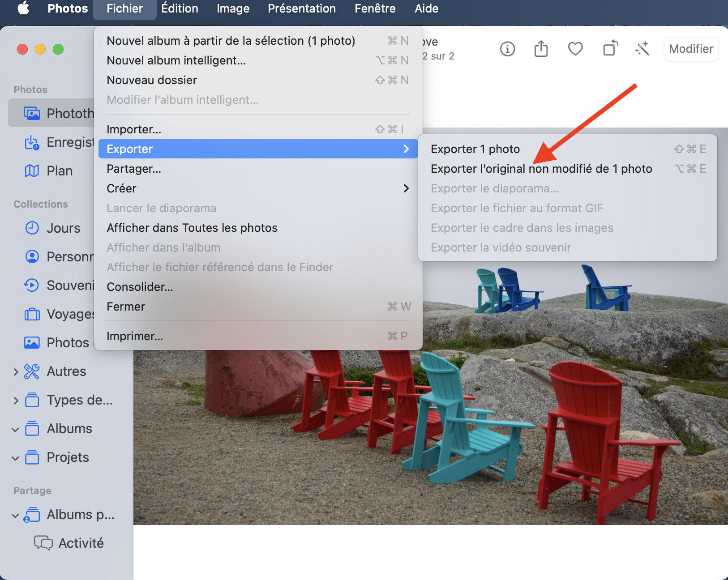Open the Enregistrements sidebar icon
The image size is (728, 580).
[32, 142]
